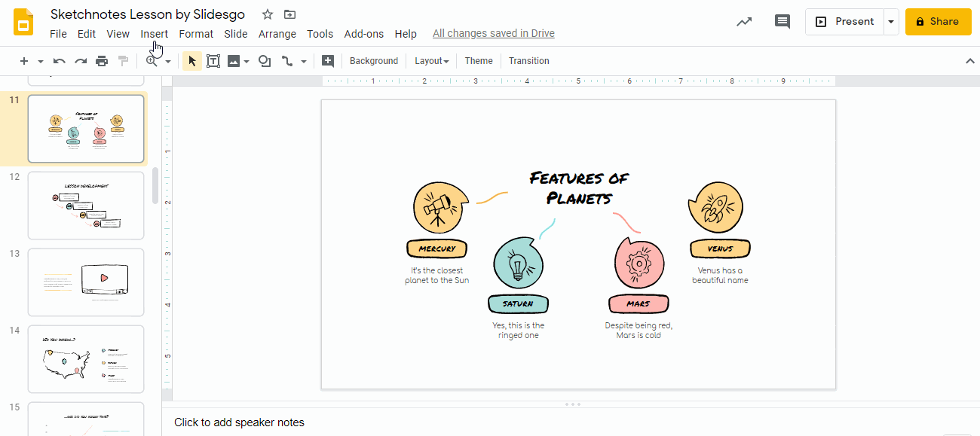The width and height of the screenshot is (980, 436).
Task: Open the Help menu
Action: 406,34
